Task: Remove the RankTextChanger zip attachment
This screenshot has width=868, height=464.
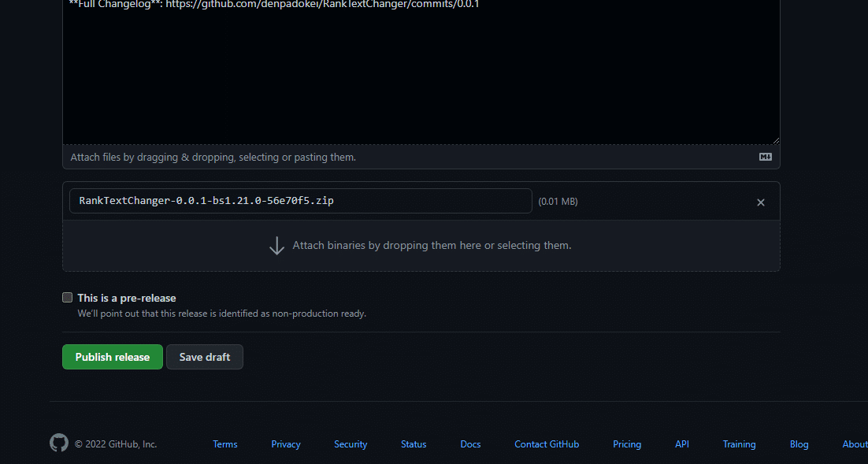Action: (x=761, y=202)
